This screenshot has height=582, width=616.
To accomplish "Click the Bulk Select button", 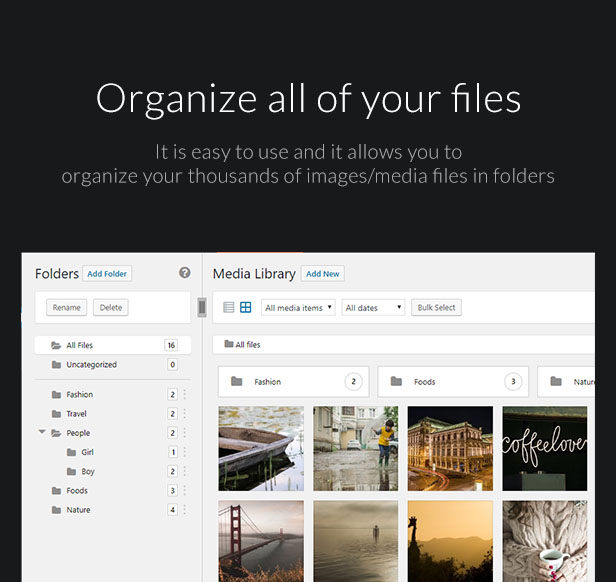I will [436, 307].
